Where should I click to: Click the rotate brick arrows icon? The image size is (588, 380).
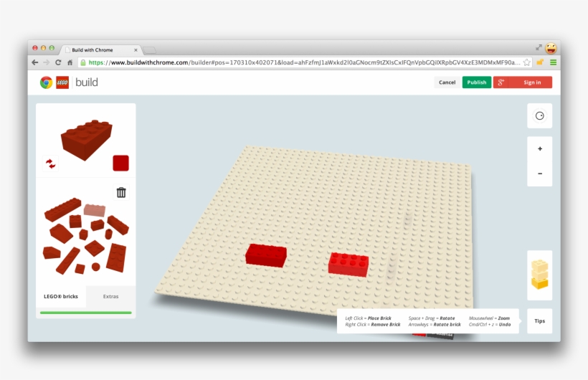50,163
